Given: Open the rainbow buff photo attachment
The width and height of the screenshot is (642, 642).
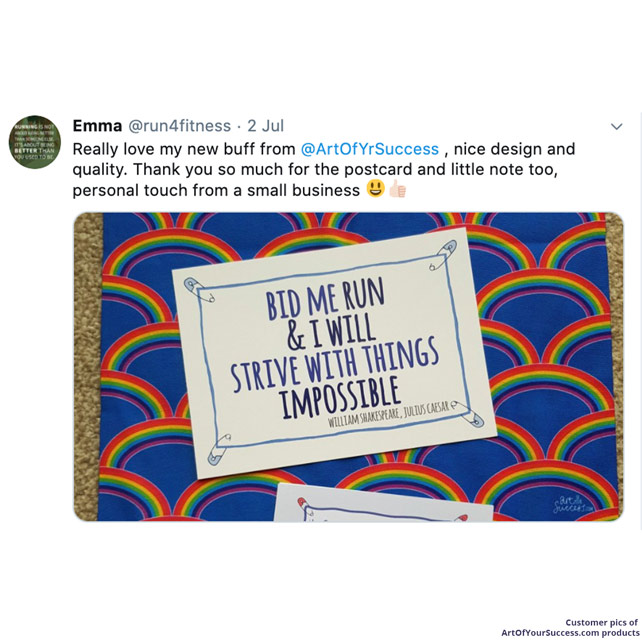Looking at the screenshot, I should [x=348, y=366].
